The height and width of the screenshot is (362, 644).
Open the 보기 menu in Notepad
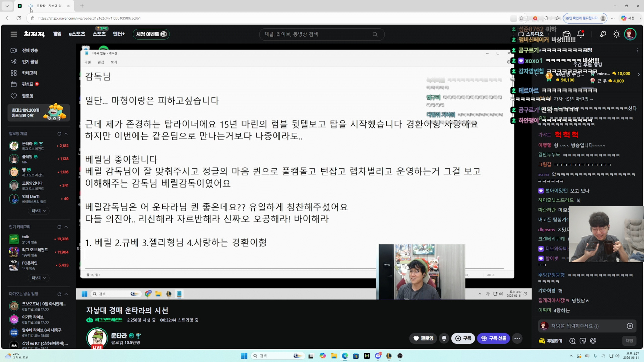pyautogui.click(x=114, y=62)
